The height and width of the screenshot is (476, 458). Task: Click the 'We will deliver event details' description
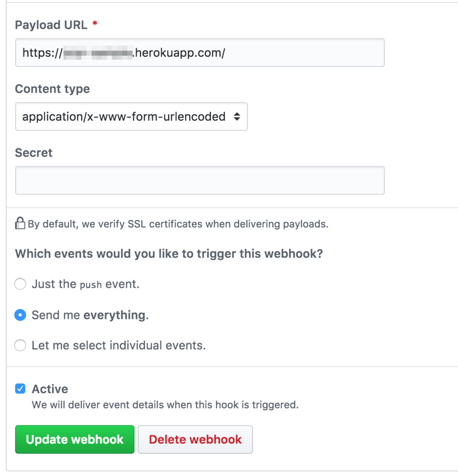165,404
